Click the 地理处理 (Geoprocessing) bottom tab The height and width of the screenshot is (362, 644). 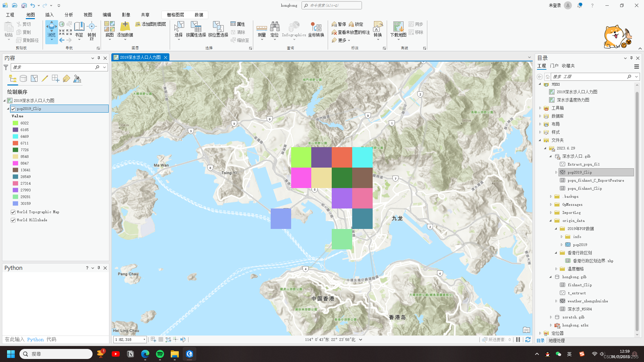tap(556, 341)
